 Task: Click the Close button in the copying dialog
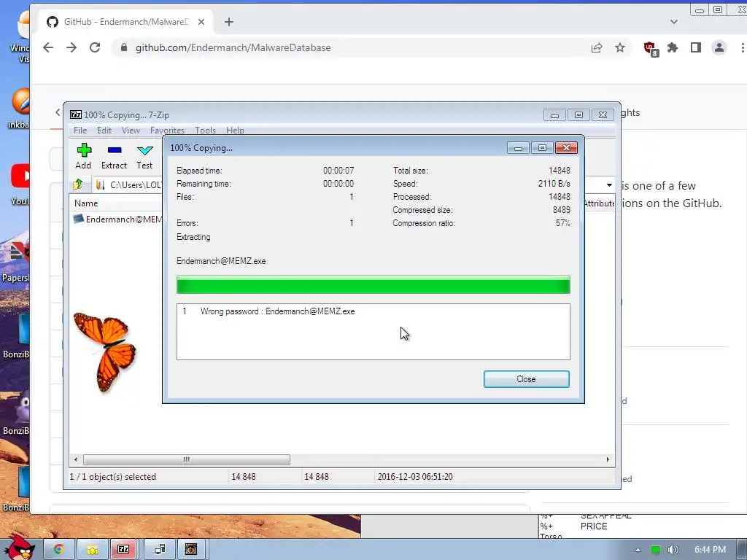click(x=526, y=379)
